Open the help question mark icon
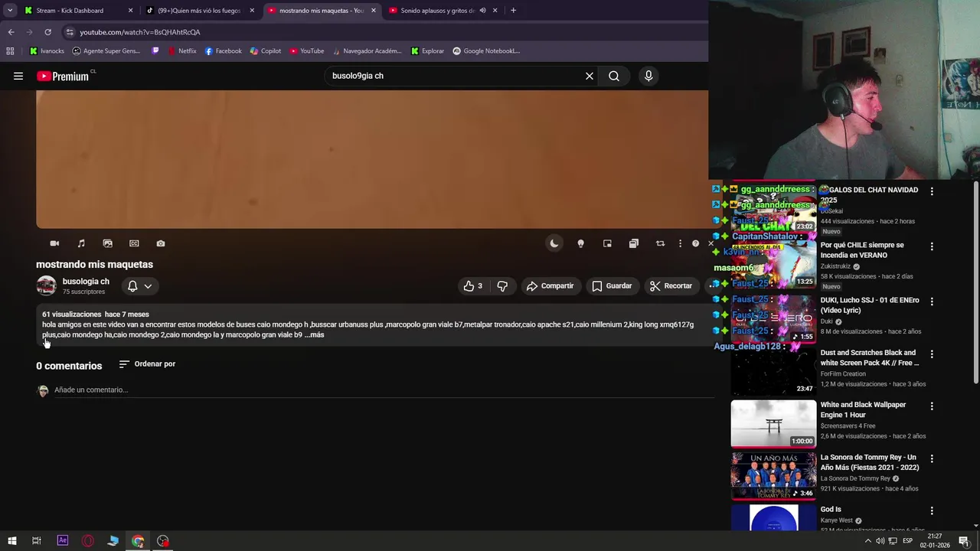This screenshot has width=980, height=551. click(x=695, y=243)
